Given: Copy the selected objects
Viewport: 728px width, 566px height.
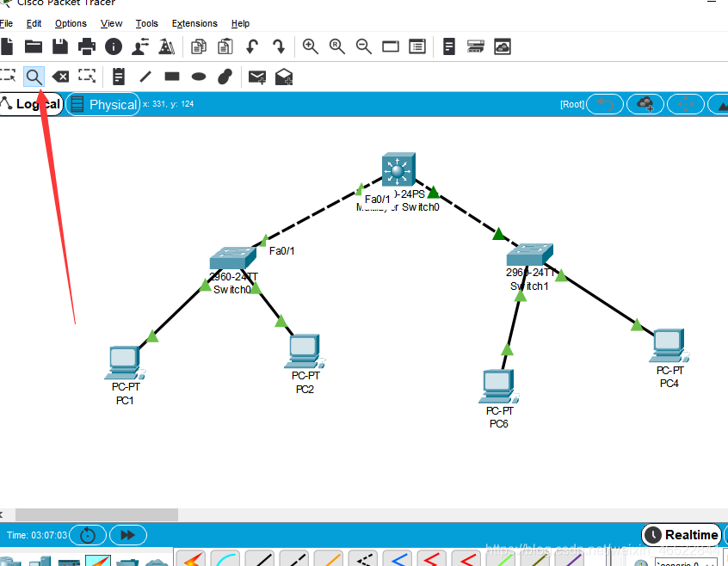Looking at the screenshot, I should 199,46.
